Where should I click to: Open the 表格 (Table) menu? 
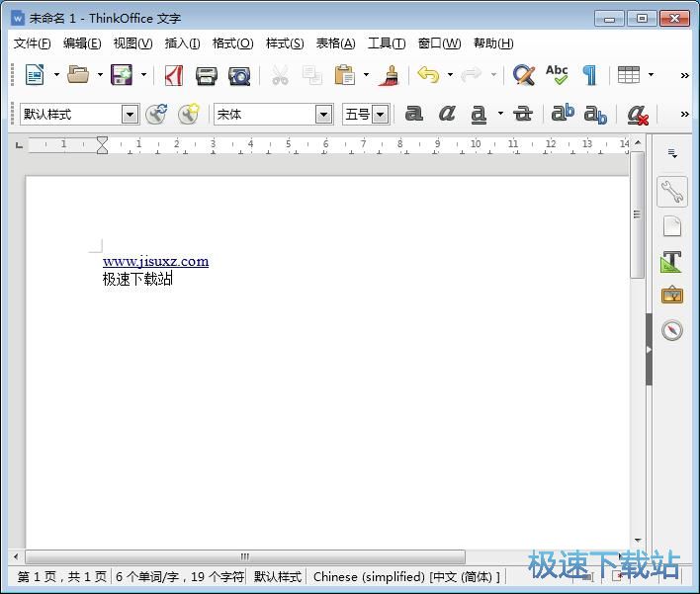click(335, 43)
